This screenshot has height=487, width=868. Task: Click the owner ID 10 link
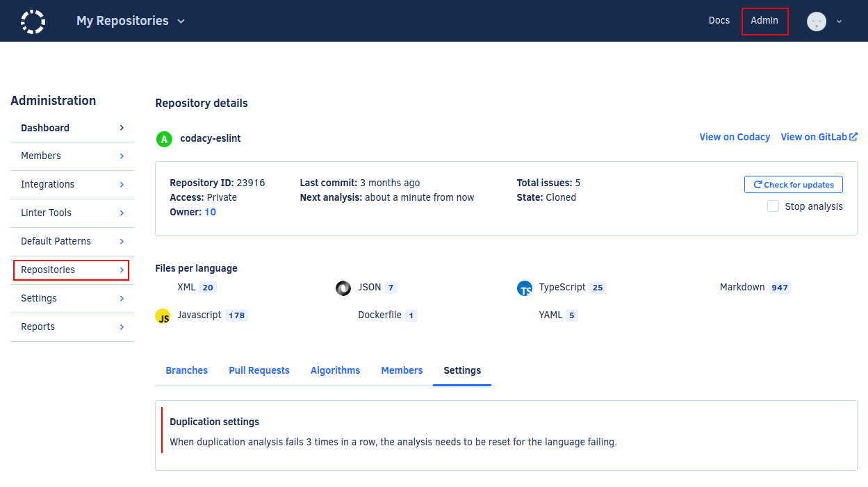tap(210, 212)
